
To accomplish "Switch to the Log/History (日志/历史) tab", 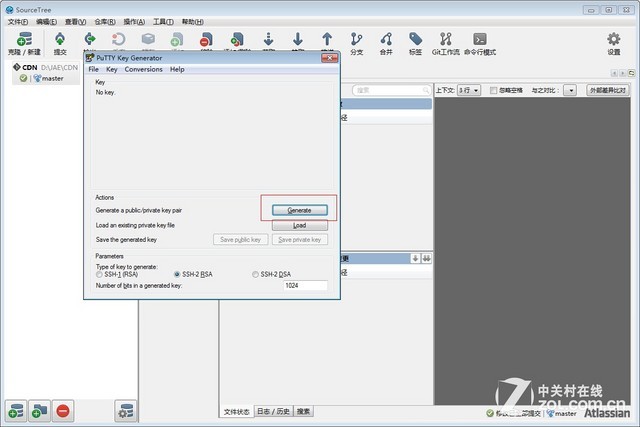I will click(x=273, y=411).
